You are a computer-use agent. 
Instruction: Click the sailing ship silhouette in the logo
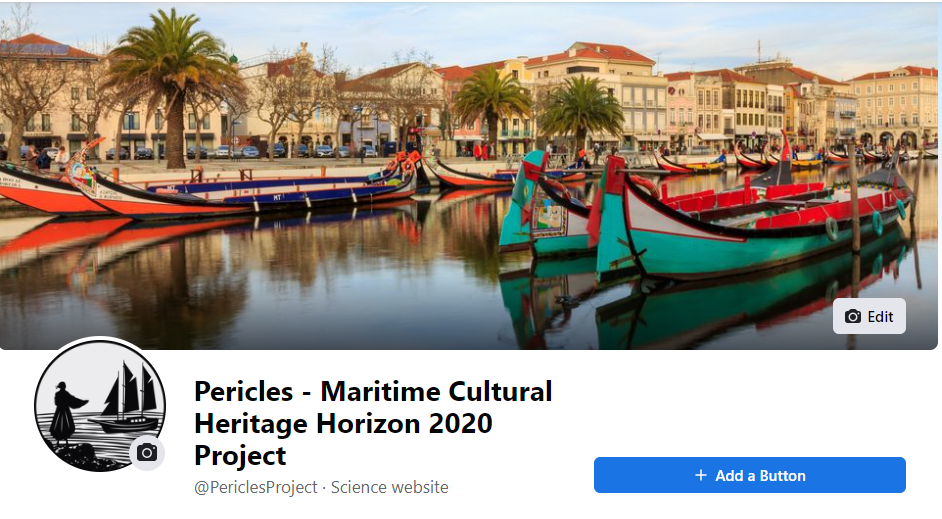click(x=127, y=398)
